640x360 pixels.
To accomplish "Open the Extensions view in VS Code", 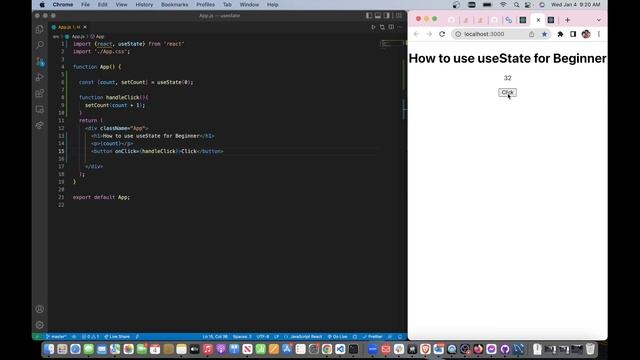I will pos(40,93).
